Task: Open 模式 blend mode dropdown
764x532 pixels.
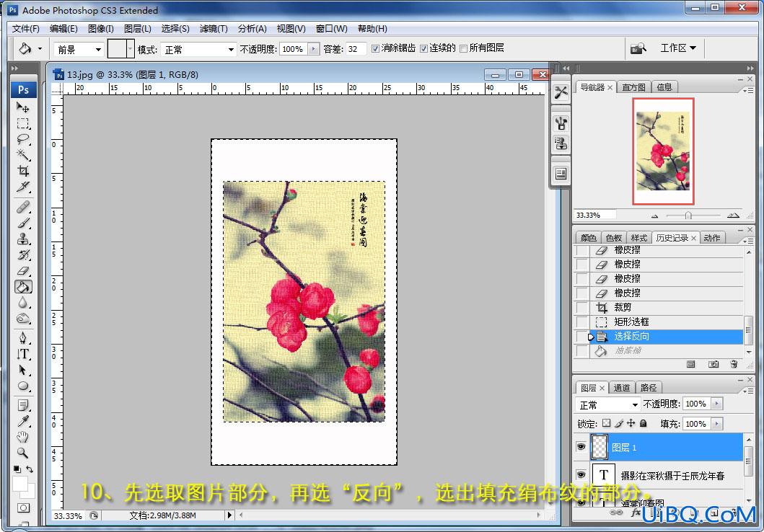Action: [x=199, y=49]
